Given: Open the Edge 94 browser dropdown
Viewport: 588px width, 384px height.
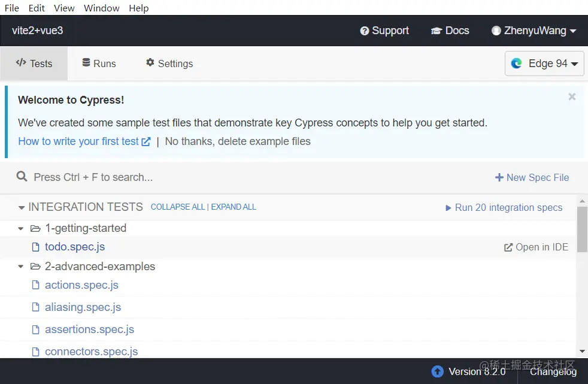Looking at the screenshot, I should coord(544,64).
